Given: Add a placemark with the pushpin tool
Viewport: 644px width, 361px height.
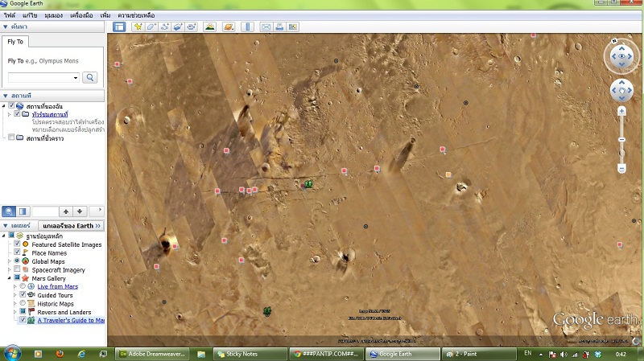Looking at the screenshot, I should [x=138, y=27].
